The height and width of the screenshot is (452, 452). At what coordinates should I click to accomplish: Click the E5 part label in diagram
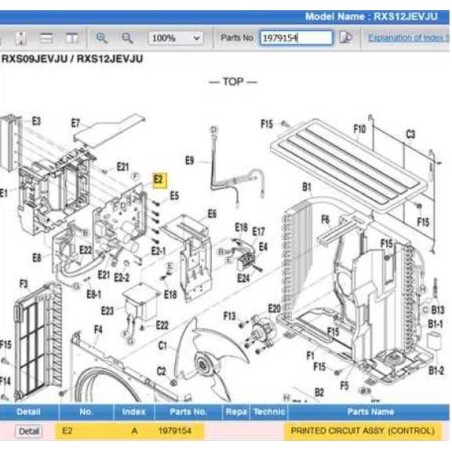pyautogui.click(x=174, y=195)
